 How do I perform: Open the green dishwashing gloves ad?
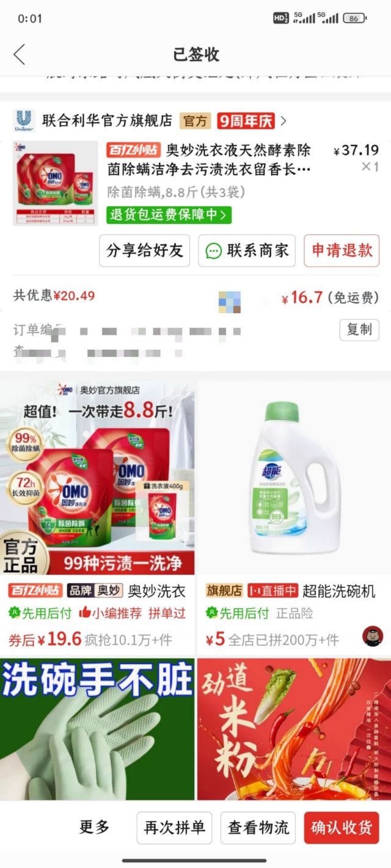97,729
